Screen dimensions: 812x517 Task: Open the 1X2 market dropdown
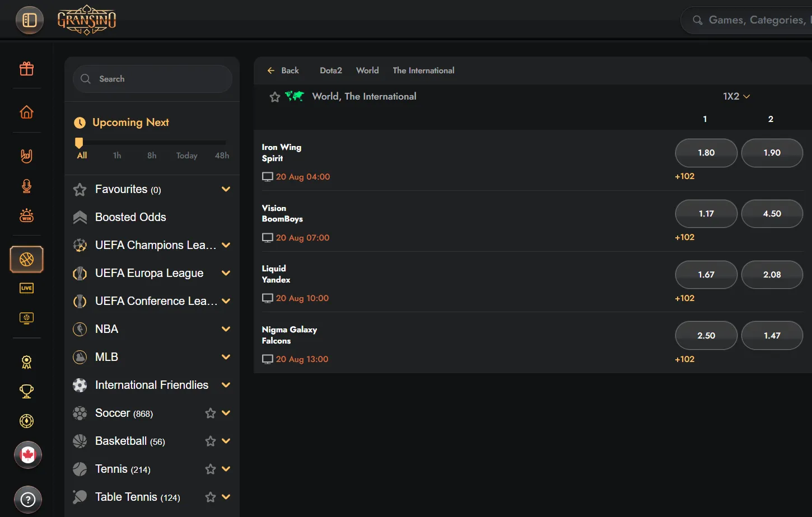736,96
